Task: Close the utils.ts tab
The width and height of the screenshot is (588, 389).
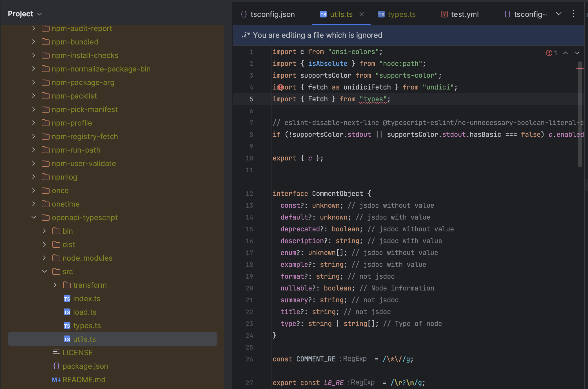Action: pos(362,14)
